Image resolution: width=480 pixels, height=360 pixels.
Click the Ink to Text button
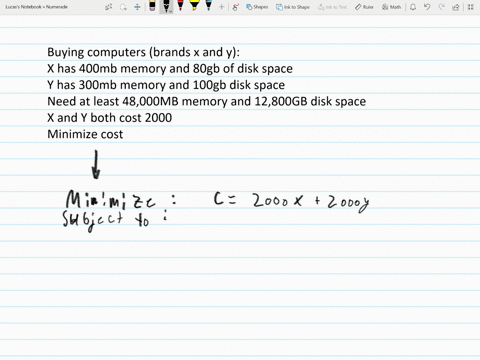pyautogui.click(x=332, y=7)
